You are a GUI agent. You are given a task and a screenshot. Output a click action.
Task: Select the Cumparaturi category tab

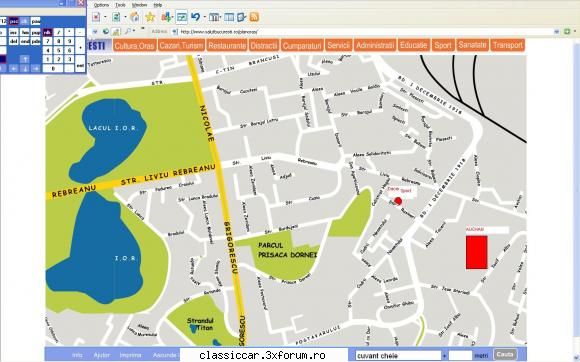coord(302,45)
